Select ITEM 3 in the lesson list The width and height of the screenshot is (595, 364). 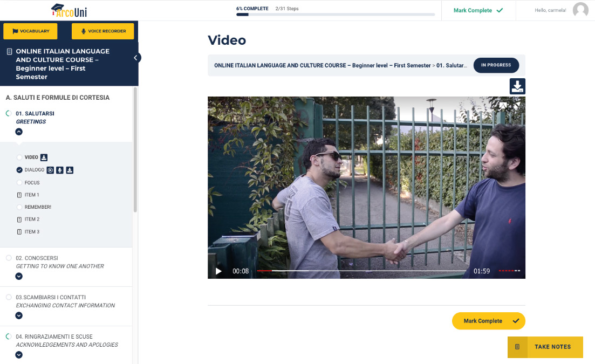tap(32, 232)
